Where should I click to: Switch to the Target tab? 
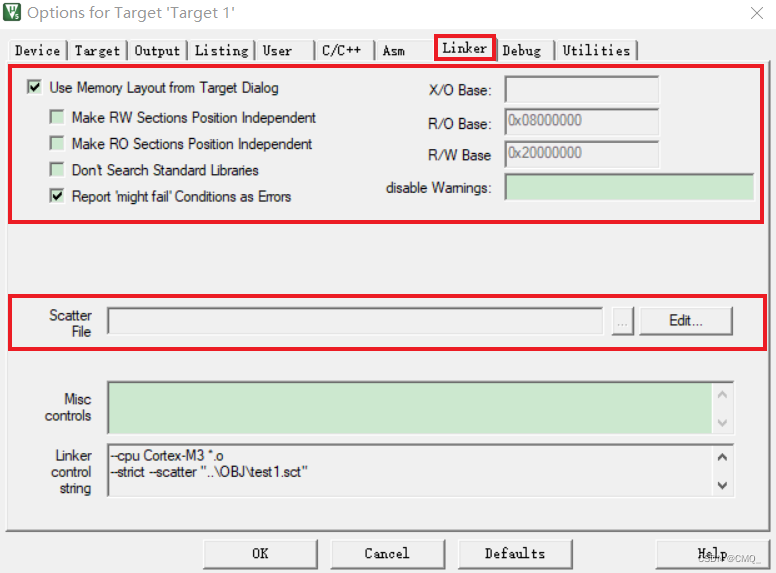pos(97,50)
